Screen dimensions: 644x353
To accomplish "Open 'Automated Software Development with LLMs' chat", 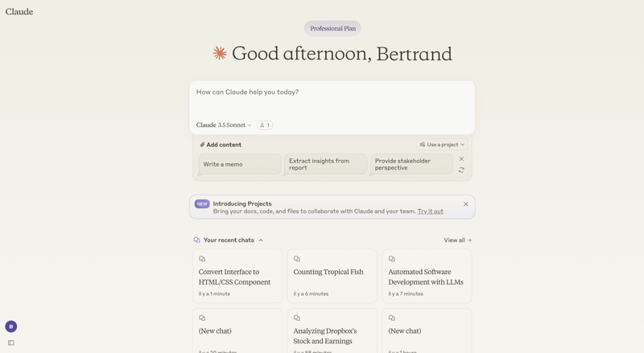I will point(427,276).
